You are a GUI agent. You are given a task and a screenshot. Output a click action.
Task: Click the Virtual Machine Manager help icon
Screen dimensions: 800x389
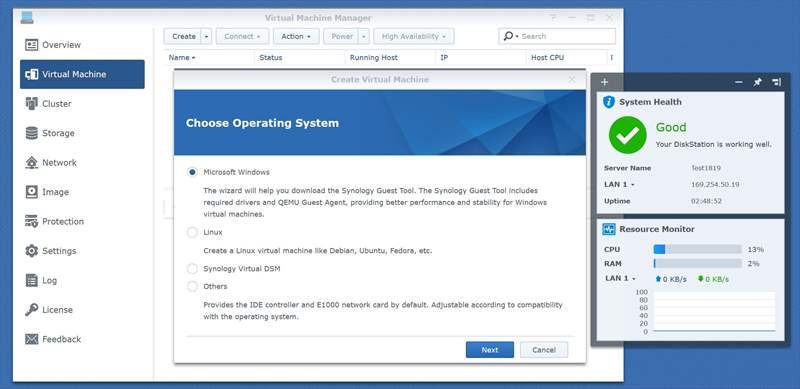point(553,18)
